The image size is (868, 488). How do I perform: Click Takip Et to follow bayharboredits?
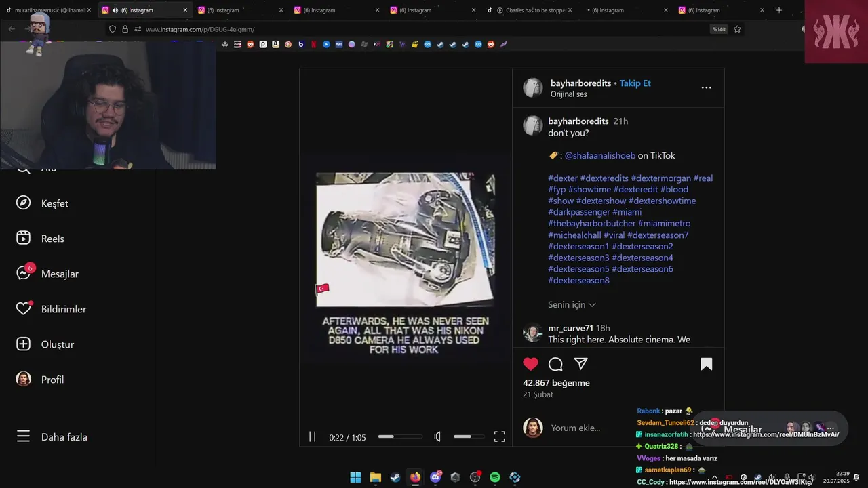tap(635, 83)
